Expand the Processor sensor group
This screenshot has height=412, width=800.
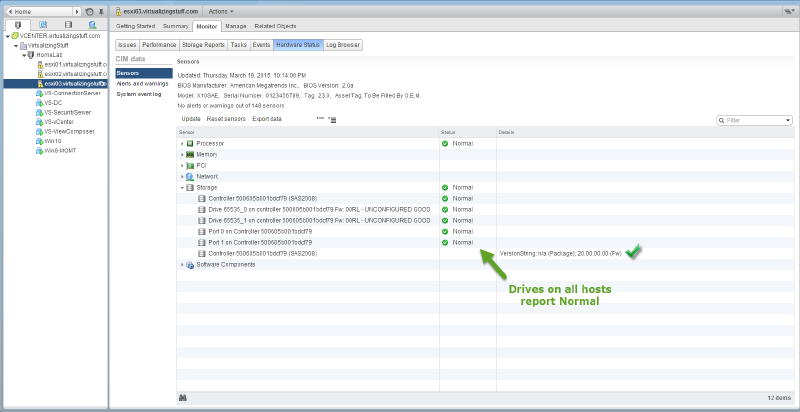point(182,144)
